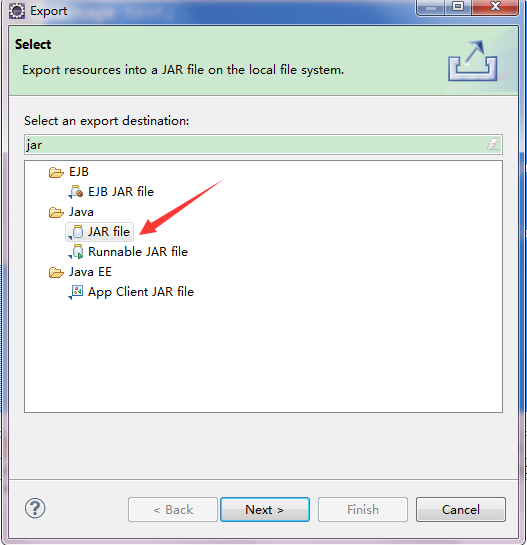Click the Eclipse icon in the title bar

point(17,10)
